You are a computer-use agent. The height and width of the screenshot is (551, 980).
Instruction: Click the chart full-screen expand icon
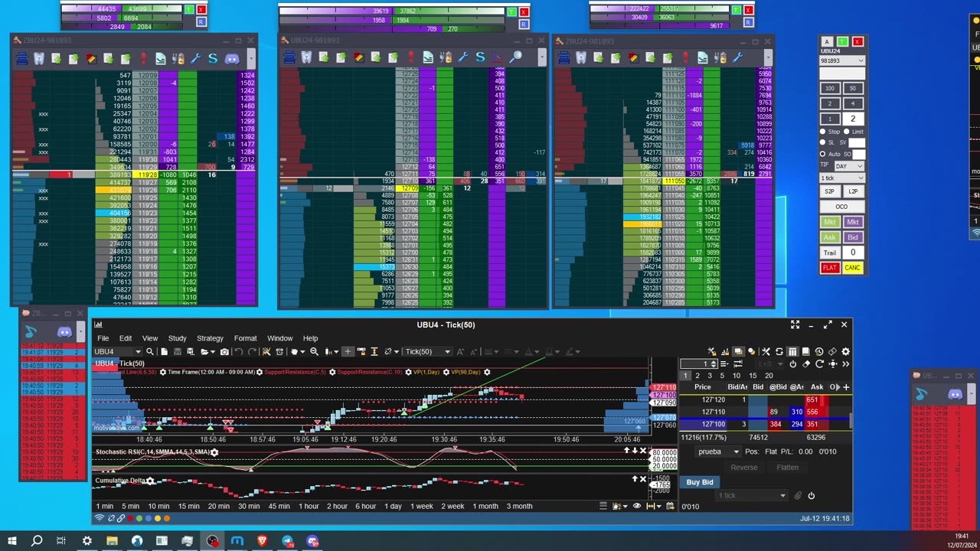click(x=795, y=324)
